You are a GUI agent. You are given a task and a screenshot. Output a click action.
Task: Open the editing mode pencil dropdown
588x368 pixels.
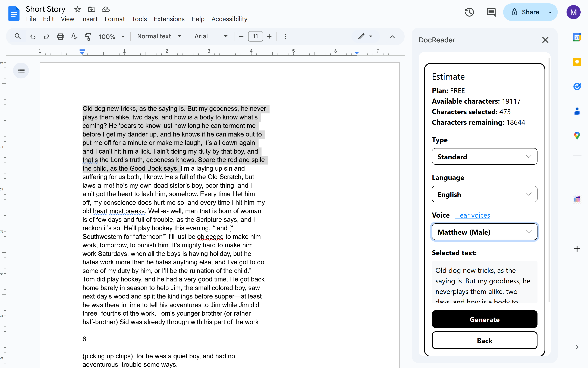click(365, 37)
